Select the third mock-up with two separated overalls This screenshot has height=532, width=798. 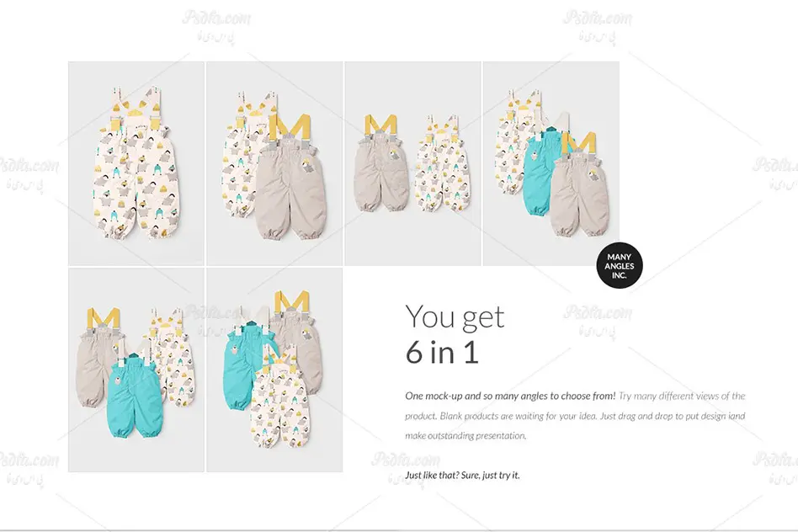click(x=412, y=163)
